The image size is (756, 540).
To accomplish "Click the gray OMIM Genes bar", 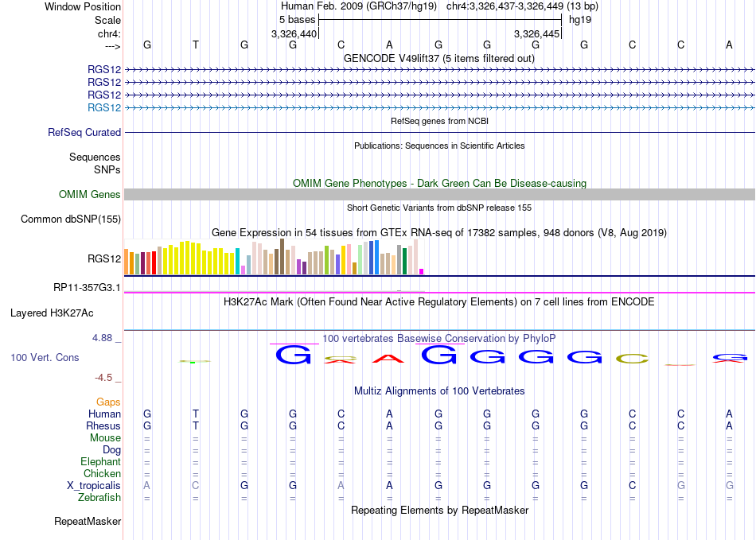I will (439, 194).
